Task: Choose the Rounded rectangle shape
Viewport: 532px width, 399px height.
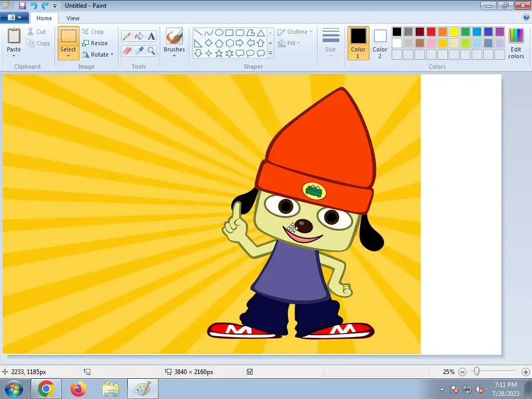Action: pos(240,33)
